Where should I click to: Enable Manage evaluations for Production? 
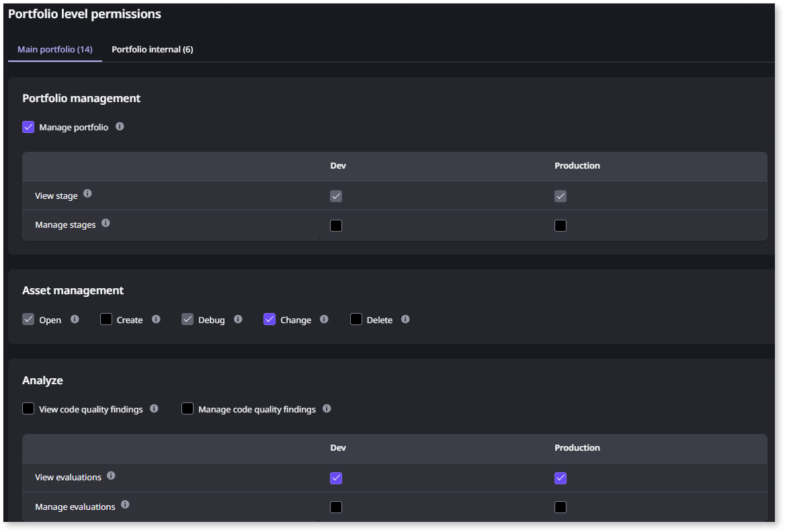(561, 507)
